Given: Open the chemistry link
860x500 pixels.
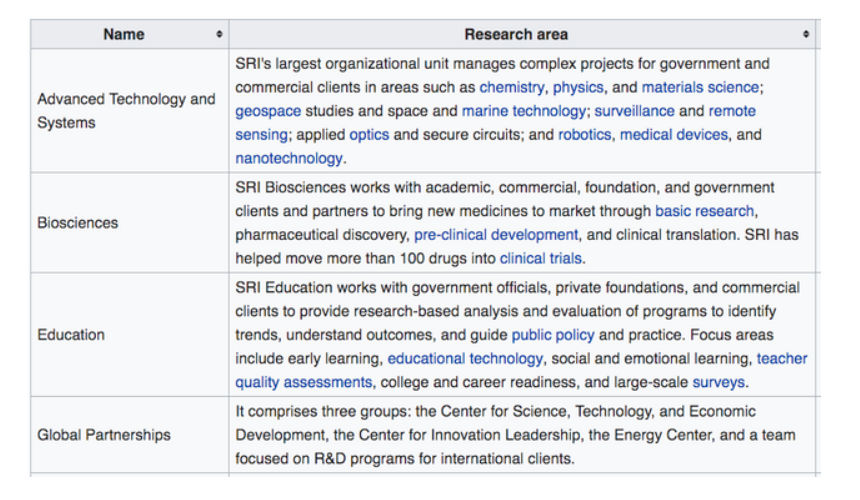Looking at the screenshot, I should coord(512,87).
